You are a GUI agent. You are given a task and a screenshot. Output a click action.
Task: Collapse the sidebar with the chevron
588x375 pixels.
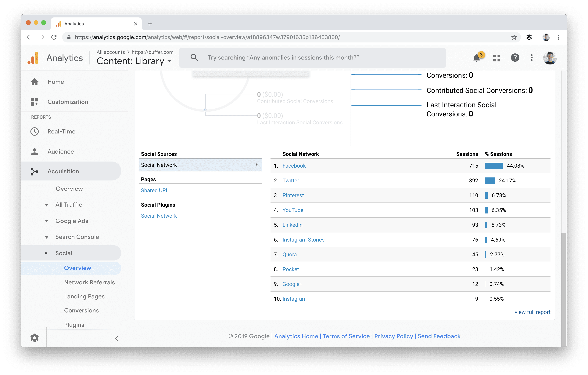pos(117,338)
